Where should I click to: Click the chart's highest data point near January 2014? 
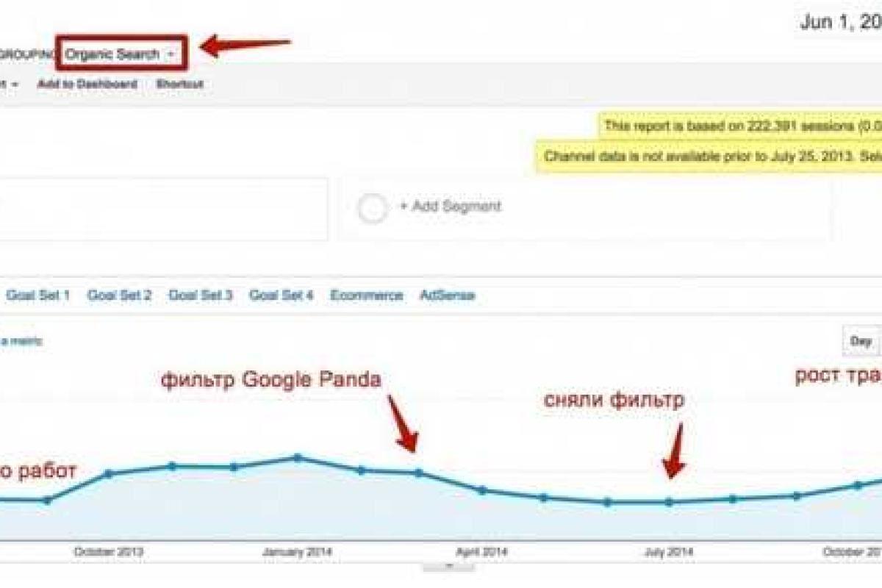[x=297, y=457]
